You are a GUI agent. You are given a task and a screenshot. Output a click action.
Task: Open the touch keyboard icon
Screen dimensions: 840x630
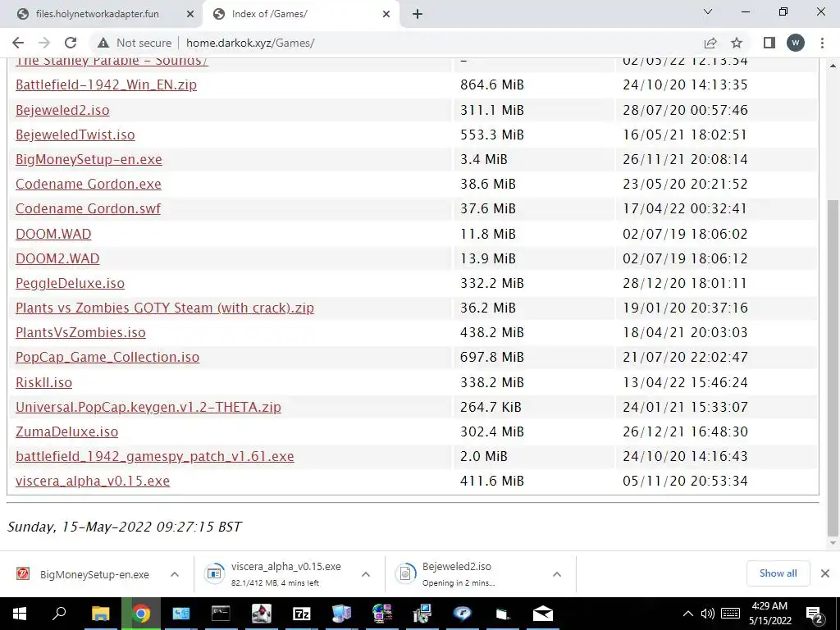coord(731,614)
